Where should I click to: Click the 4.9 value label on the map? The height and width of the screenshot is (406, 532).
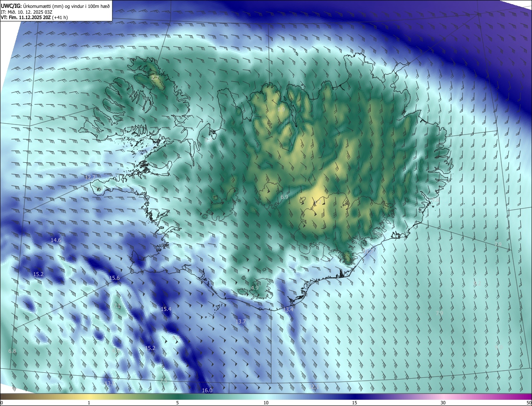click(255, 288)
